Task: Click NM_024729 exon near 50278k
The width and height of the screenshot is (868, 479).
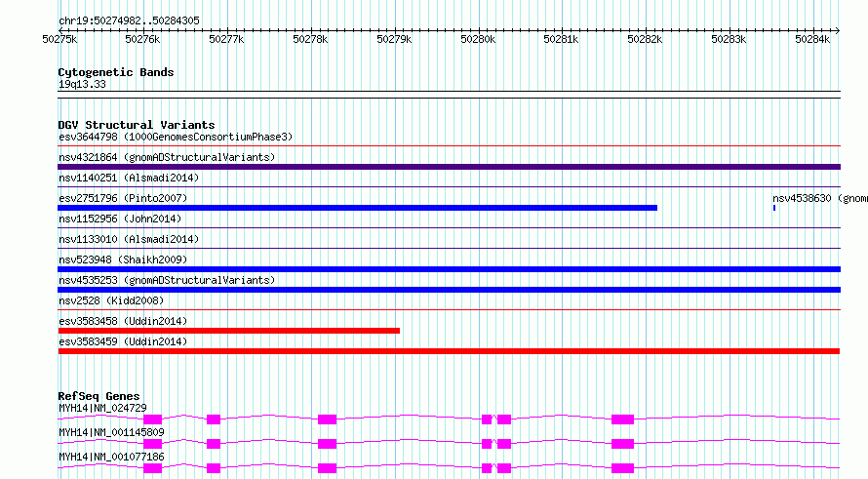Action: click(x=327, y=419)
